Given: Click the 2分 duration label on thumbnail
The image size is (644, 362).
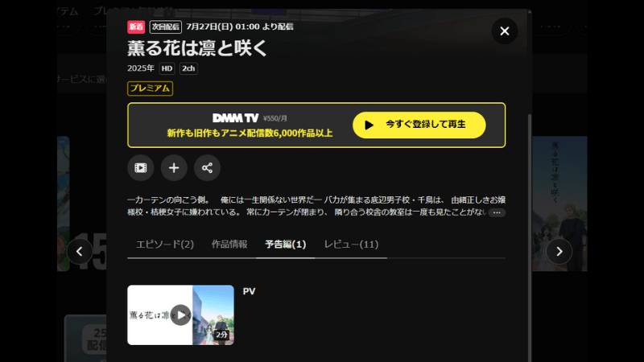Looking at the screenshot, I should pos(222,335).
